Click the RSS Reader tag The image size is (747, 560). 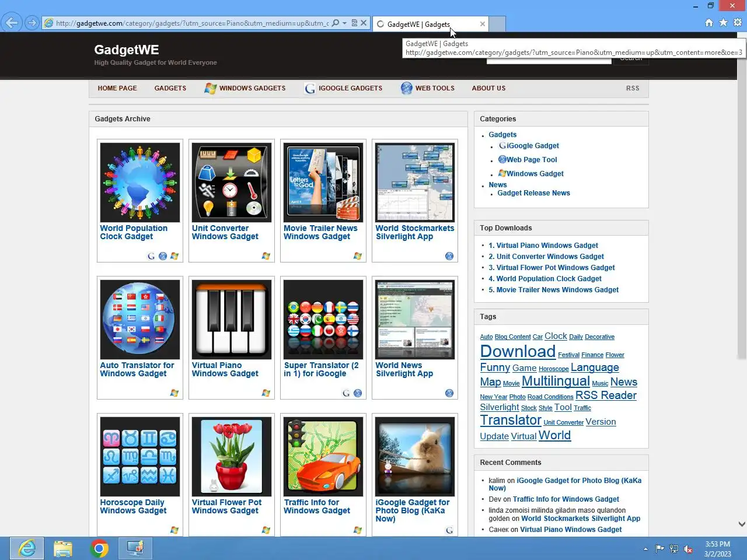coord(606,395)
